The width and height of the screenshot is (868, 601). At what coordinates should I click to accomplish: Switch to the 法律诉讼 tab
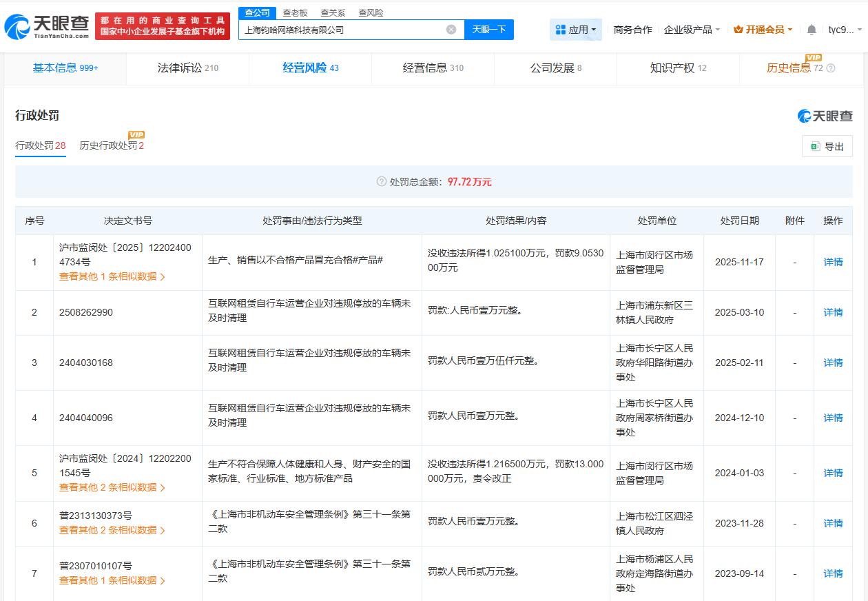[187, 68]
